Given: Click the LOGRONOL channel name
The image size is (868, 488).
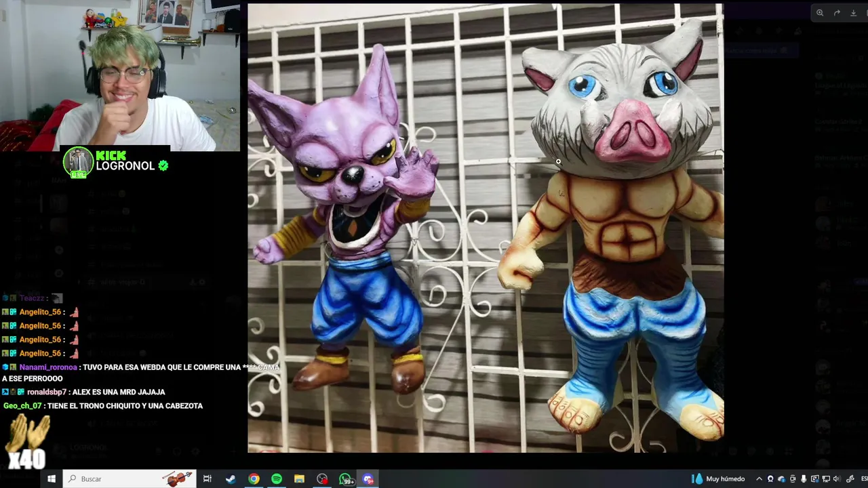Looking at the screenshot, I should pyautogui.click(x=125, y=166).
